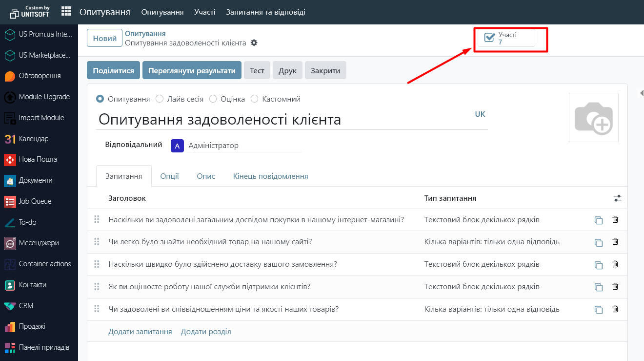Open Запитання та відповіді menu
Image resolution: width=644 pixels, height=361 pixels.
265,12
